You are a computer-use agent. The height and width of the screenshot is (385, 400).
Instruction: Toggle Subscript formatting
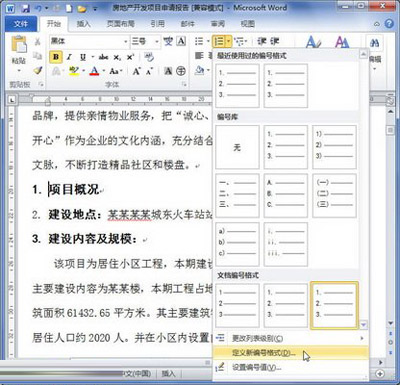(117, 57)
